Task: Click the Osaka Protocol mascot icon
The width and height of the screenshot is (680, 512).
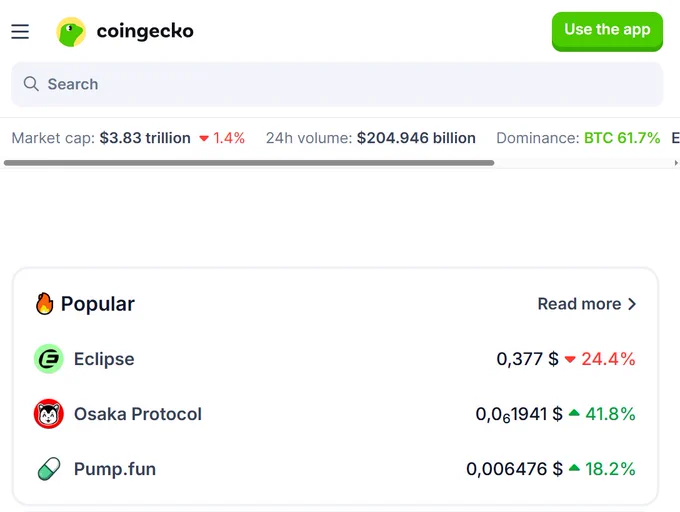Action: click(x=49, y=414)
